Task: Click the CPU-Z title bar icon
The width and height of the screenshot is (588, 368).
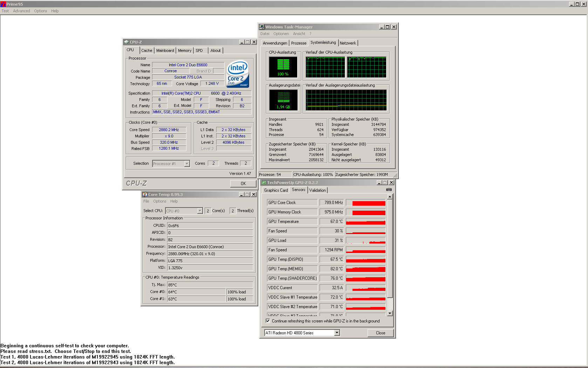Action: (x=127, y=42)
